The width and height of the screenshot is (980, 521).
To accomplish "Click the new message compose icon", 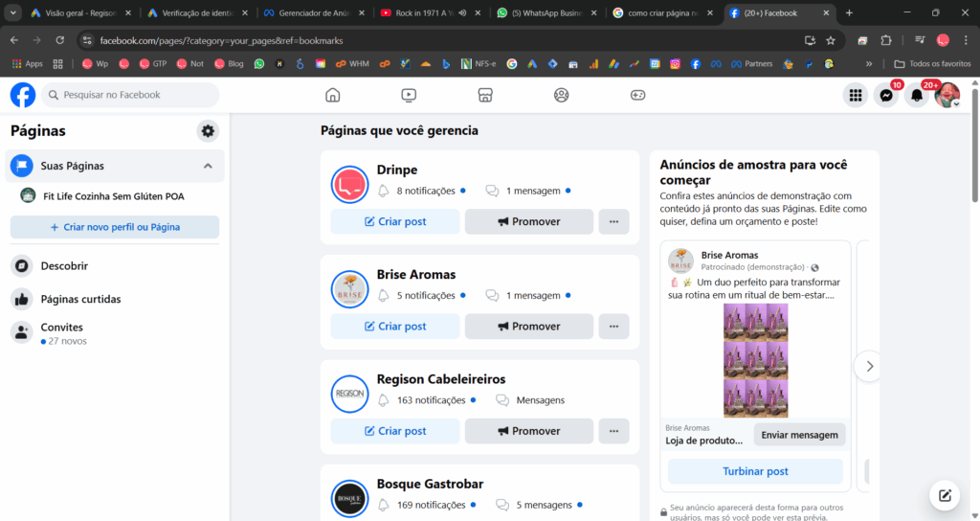I will pyautogui.click(x=945, y=495).
